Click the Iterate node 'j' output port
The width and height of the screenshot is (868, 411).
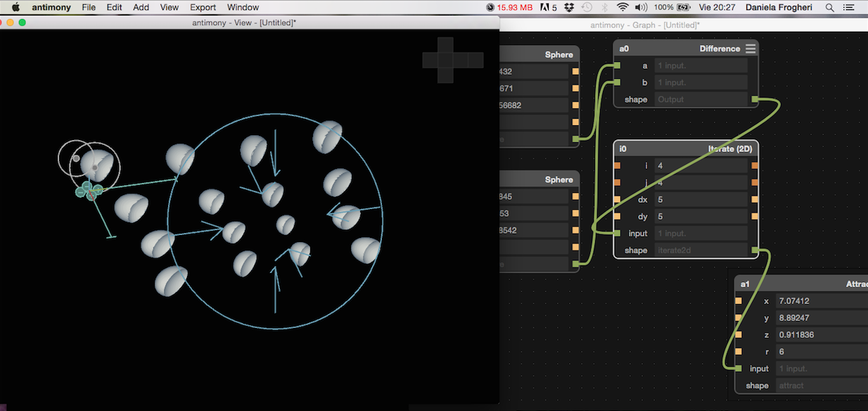point(755,183)
